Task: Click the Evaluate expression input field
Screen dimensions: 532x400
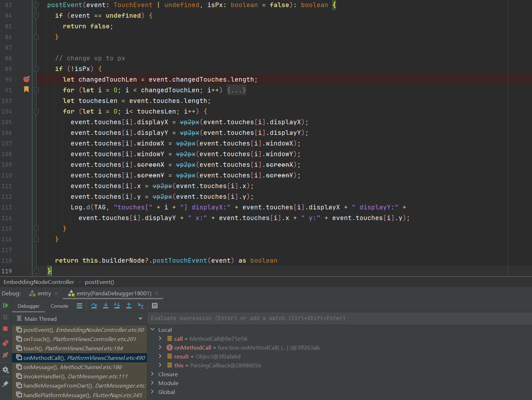Action: (319, 318)
